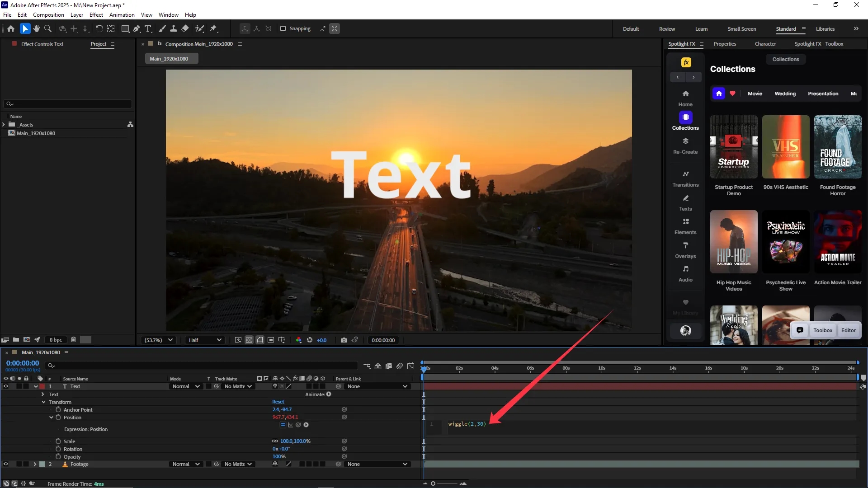Image resolution: width=868 pixels, height=488 pixels.
Task: Collapse the Transform property group
Action: pyautogui.click(x=43, y=402)
